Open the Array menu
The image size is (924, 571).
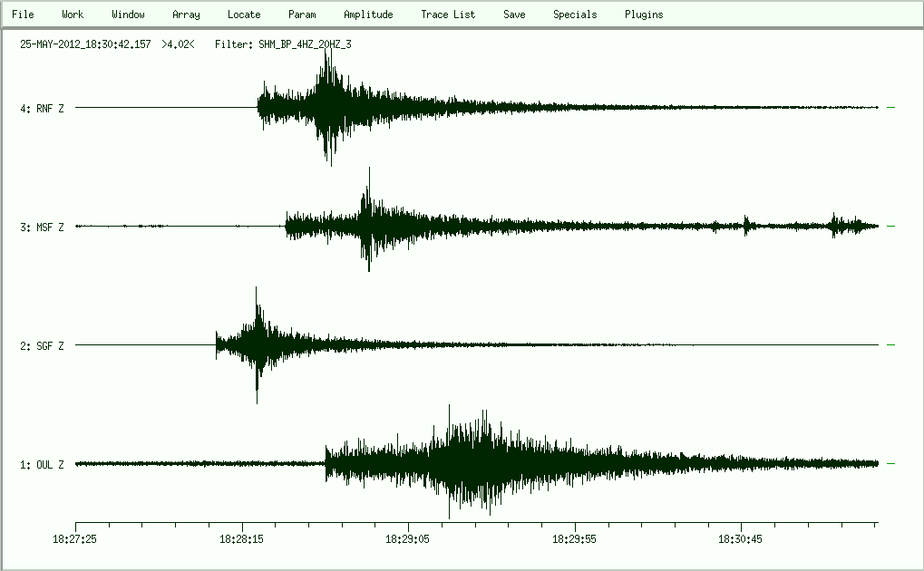tap(186, 15)
